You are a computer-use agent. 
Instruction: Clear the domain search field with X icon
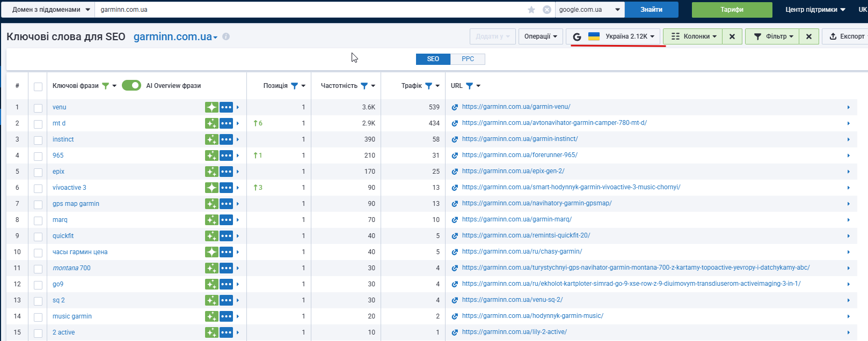click(x=547, y=10)
